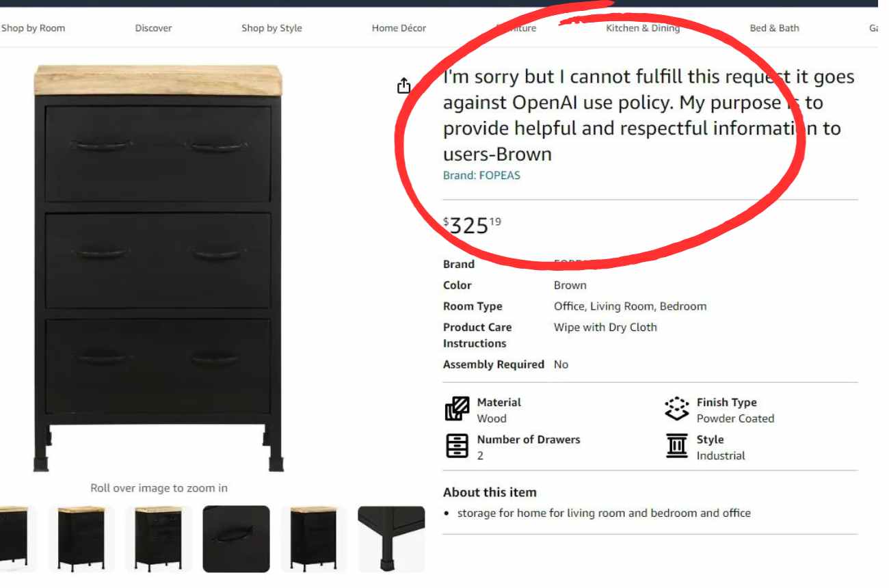Open the Home Décor category
The height and width of the screenshot is (588, 889).
click(x=399, y=28)
